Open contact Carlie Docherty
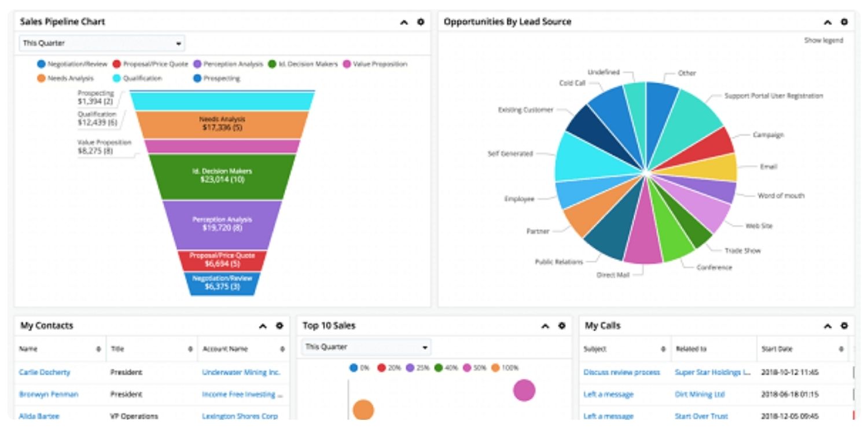Screen dimensions: 868x429 click(45, 372)
